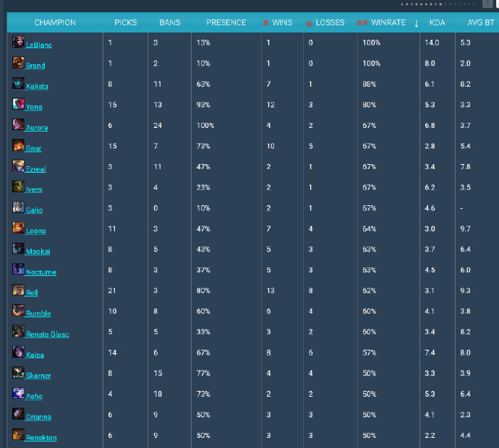
Task: Sort the table by PICKS column
Action: click(125, 22)
